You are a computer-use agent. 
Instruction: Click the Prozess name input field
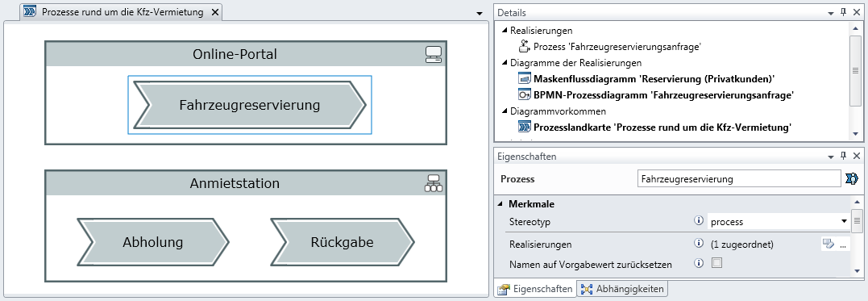740,178
